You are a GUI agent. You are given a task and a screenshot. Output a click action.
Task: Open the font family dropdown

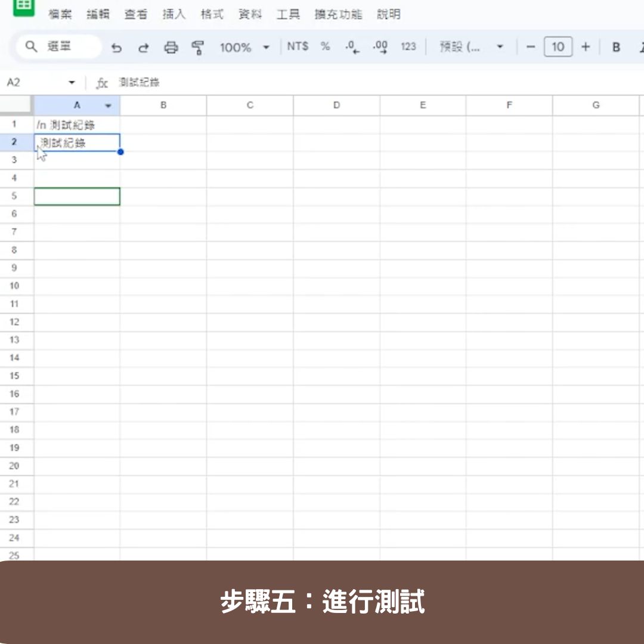471,47
